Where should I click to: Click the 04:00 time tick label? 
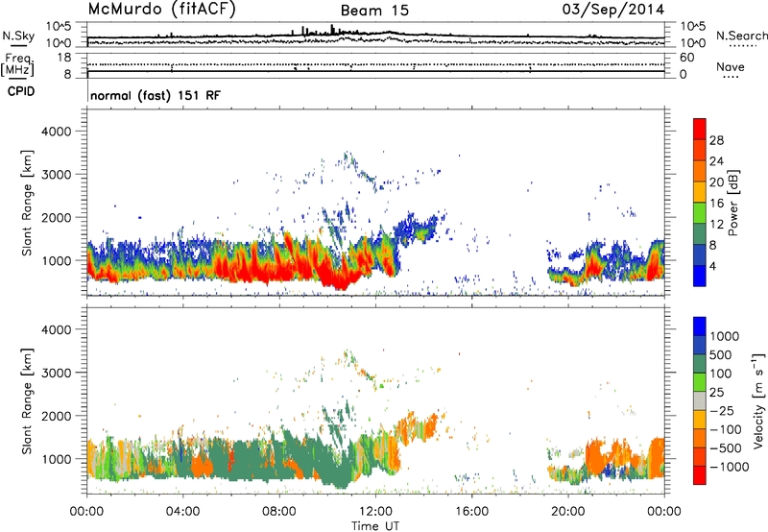click(x=182, y=512)
